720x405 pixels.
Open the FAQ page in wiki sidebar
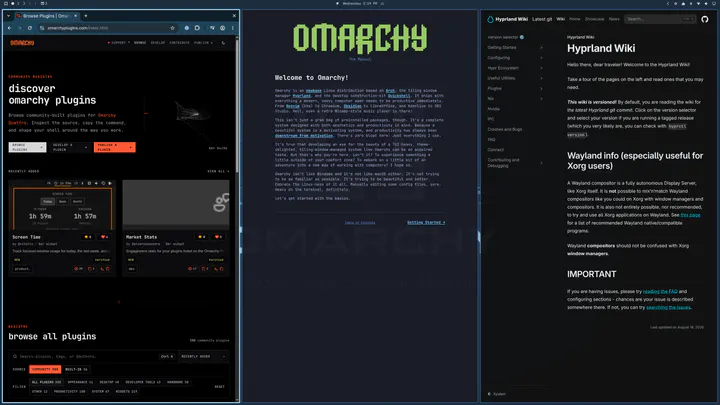(491, 140)
